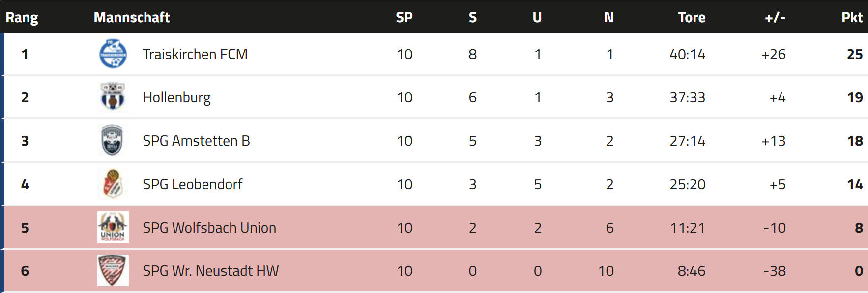This screenshot has width=868, height=293.
Task: Open the Hollenburg team page
Action: [176, 97]
